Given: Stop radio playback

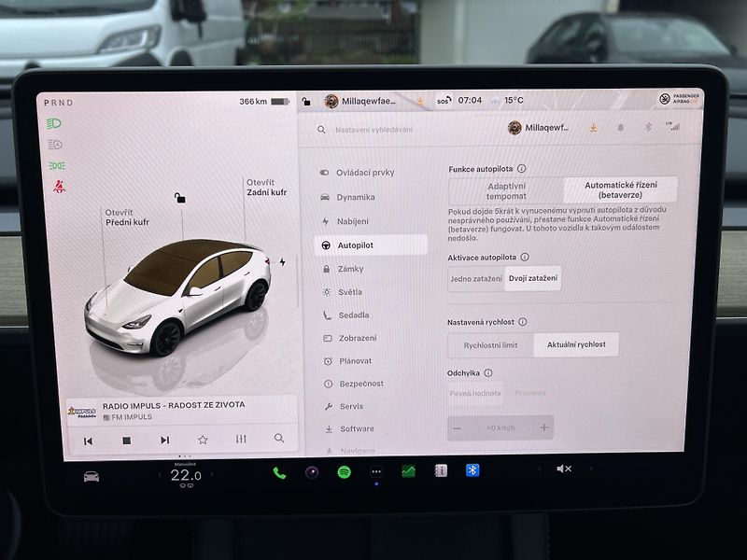Looking at the screenshot, I should [x=127, y=441].
